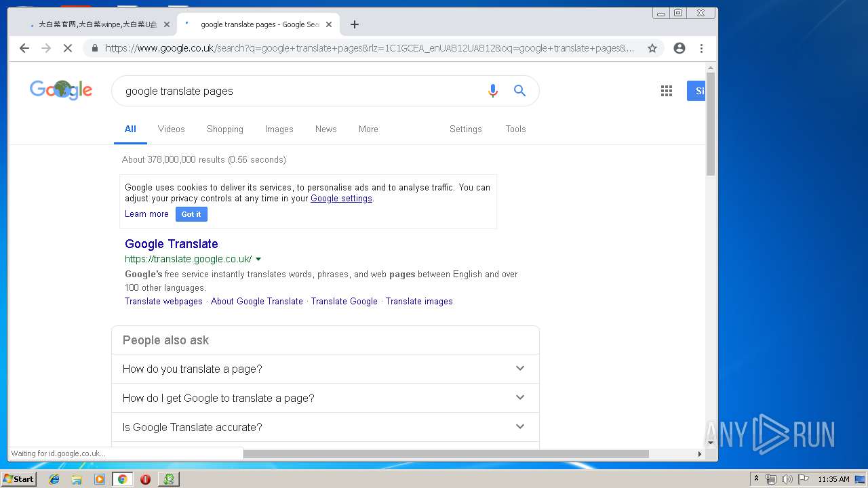Image resolution: width=868 pixels, height=488 pixels.
Task: Expand How do you translate a page?
Action: click(x=325, y=369)
